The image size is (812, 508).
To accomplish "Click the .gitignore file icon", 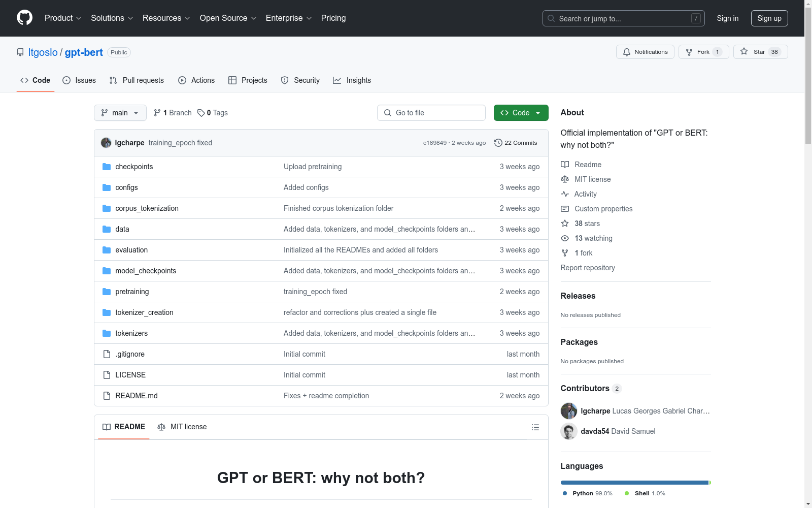I will pyautogui.click(x=107, y=354).
